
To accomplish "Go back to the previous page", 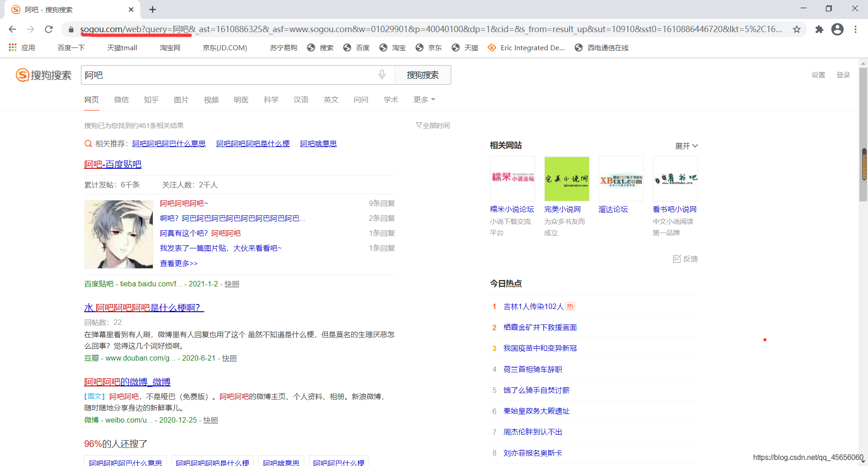I will click(12, 29).
